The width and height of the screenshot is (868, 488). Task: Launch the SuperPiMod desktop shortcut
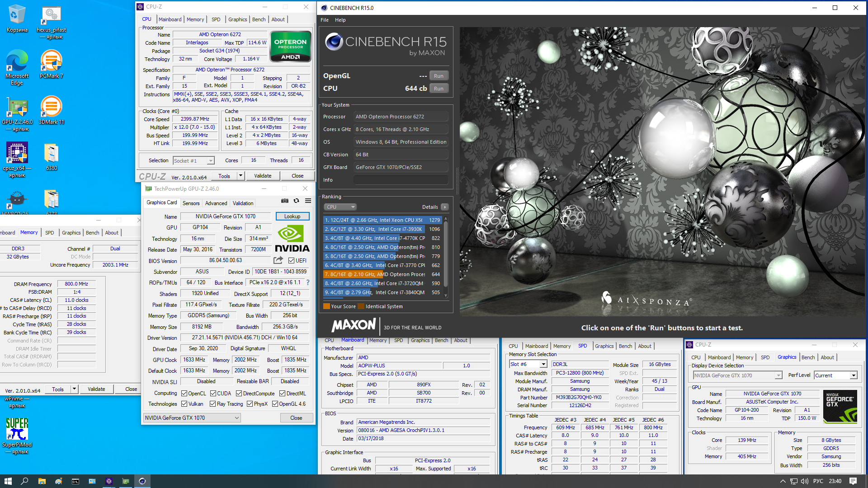[17, 436]
